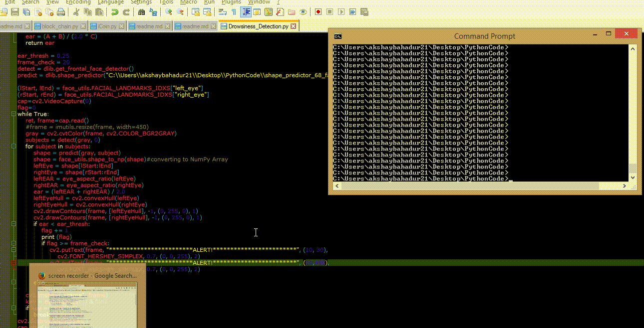The width and height of the screenshot is (644, 328).
Task: Toggle Show All Characters pilcrow icon
Action: [234, 12]
